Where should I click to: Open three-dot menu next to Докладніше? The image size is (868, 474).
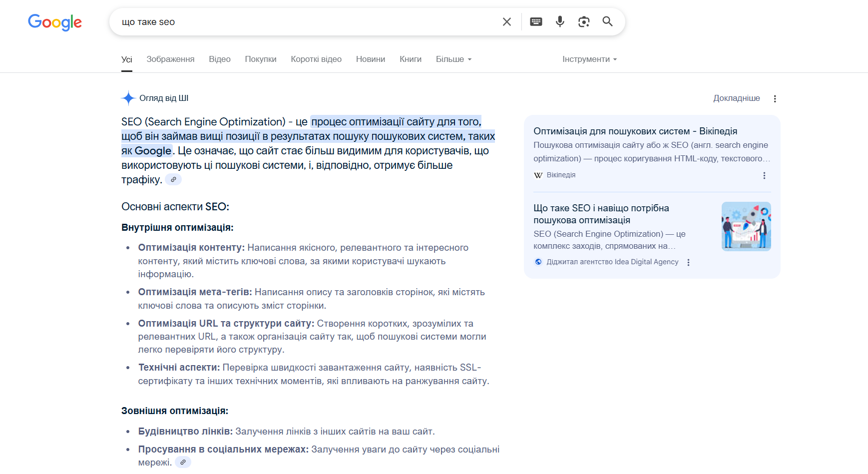[x=775, y=99]
